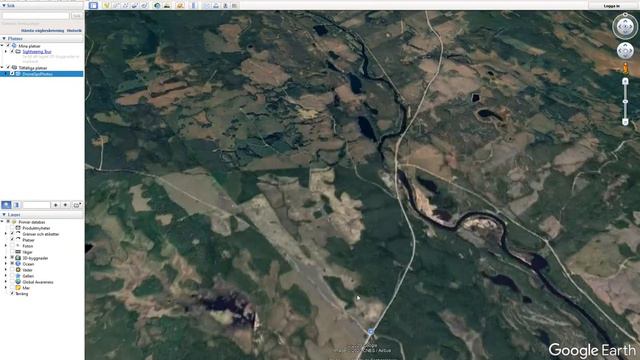This screenshot has height=360, width=640.
Task: Select the Mina platser tree item
Action: [x=29, y=46]
